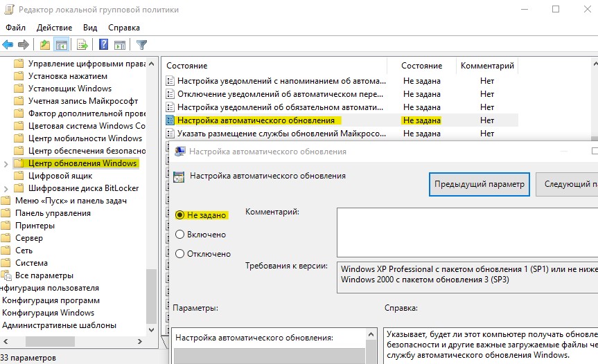Click the tree pane scroll up arrow

pos(152,64)
